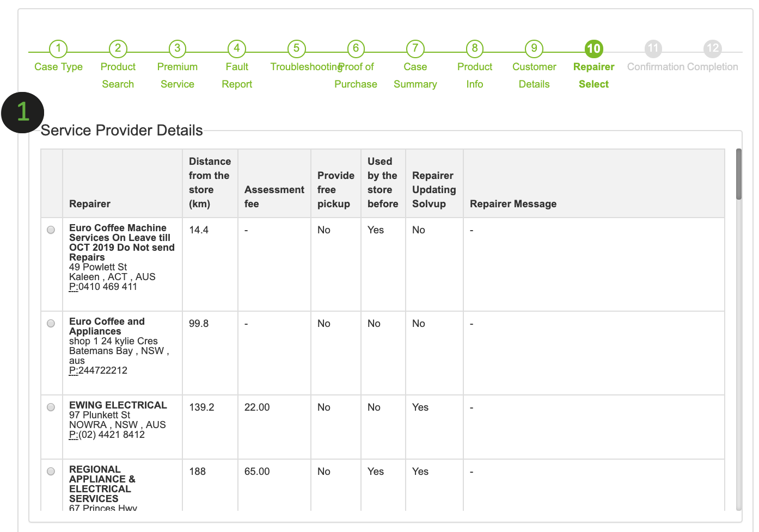
Task: Go to step 4 Fault Report circle
Action: pos(237,49)
